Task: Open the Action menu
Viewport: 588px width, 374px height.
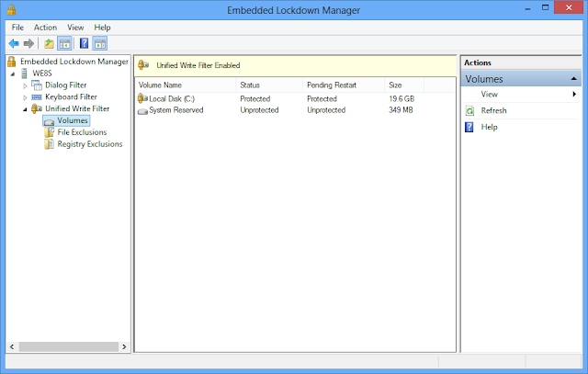Action: tap(45, 28)
